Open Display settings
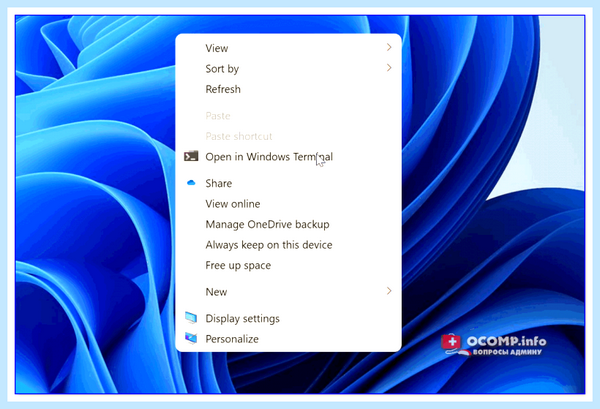This screenshot has width=600, height=409. (288, 318)
